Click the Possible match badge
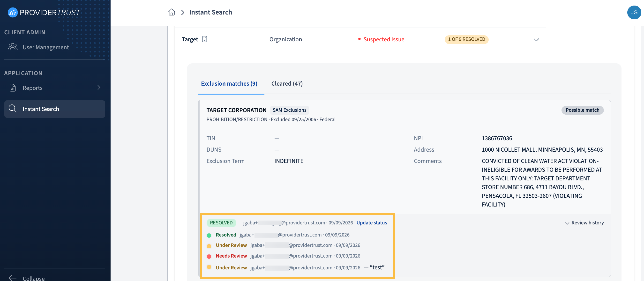The image size is (644, 281). pyautogui.click(x=582, y=110)
